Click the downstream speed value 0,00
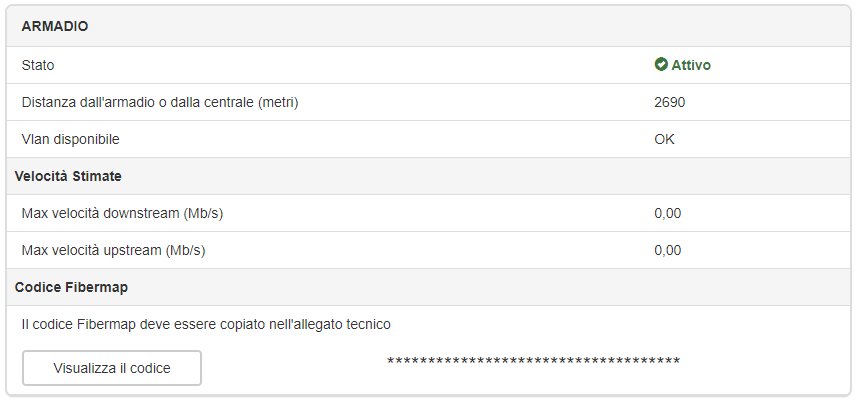 (668, 214)
